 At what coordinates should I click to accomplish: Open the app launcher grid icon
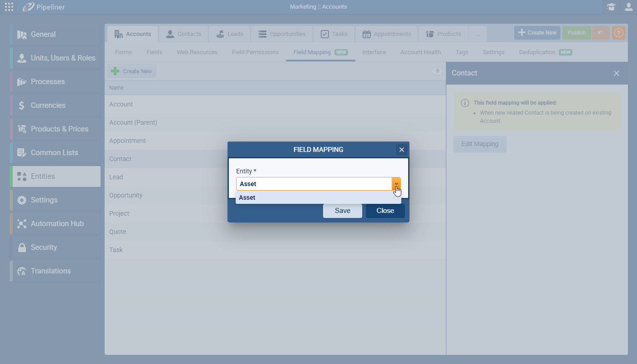(x=9, y=7)
